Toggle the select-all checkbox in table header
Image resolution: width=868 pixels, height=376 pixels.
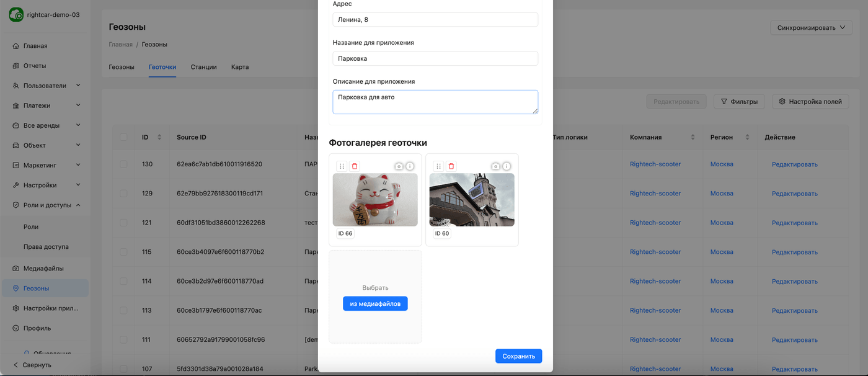124,137
